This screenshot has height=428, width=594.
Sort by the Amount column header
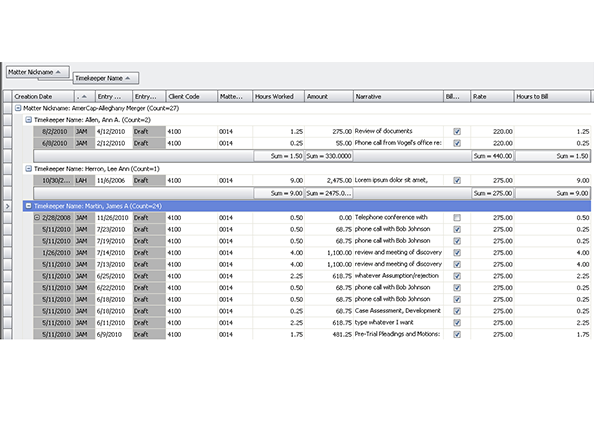pos(329,97)
